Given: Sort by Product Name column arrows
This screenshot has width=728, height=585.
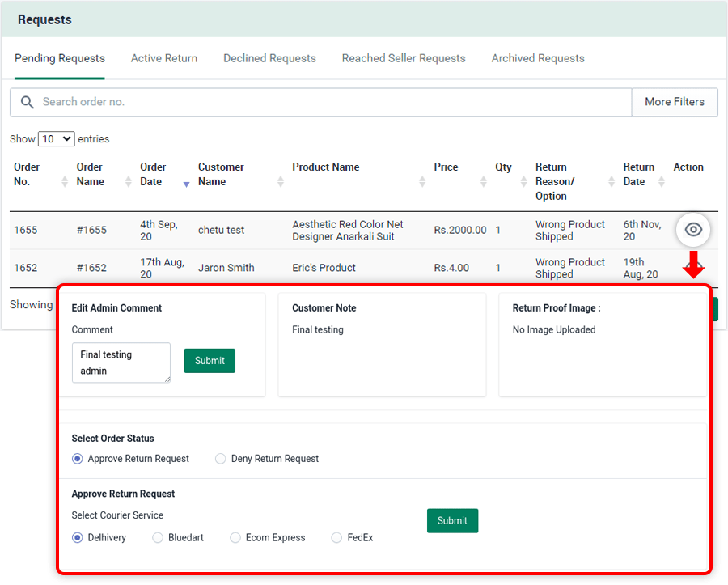Looking at the screenshot, I should (422, 182).
